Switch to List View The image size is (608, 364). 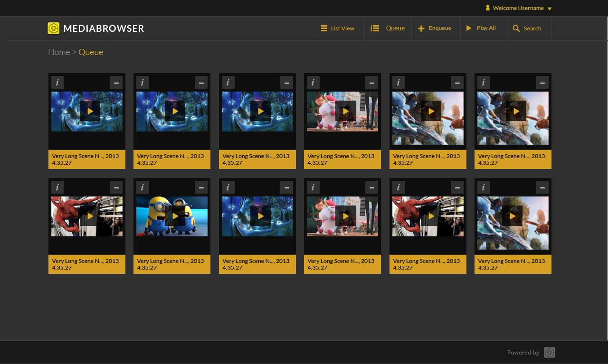338,28
